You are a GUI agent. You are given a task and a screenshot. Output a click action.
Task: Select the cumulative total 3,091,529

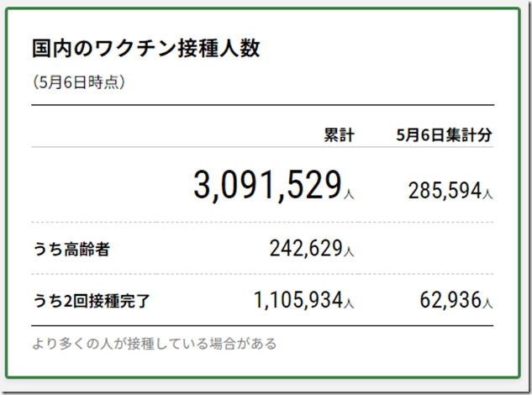tap(267, 186)
